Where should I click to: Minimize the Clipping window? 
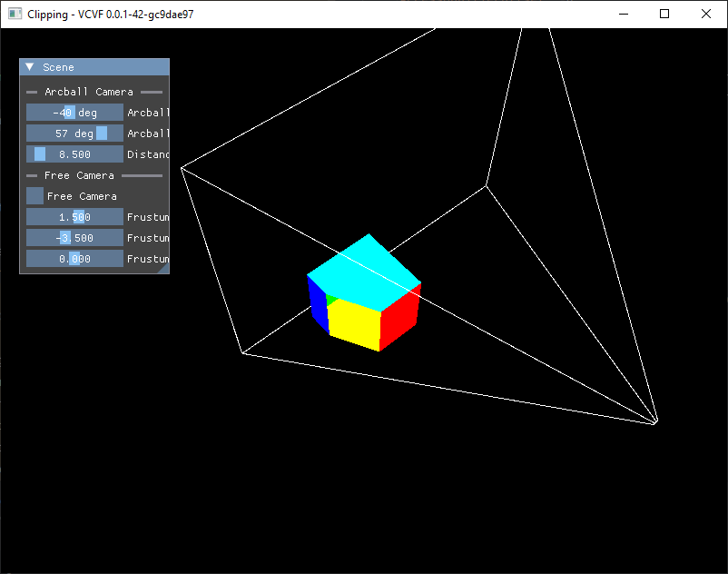pos(624,14)
